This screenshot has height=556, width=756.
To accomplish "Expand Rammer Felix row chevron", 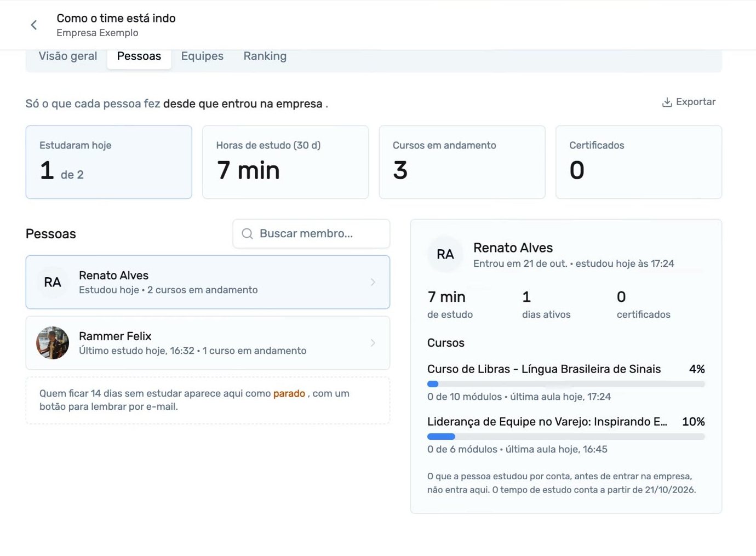I will [373, 343].
